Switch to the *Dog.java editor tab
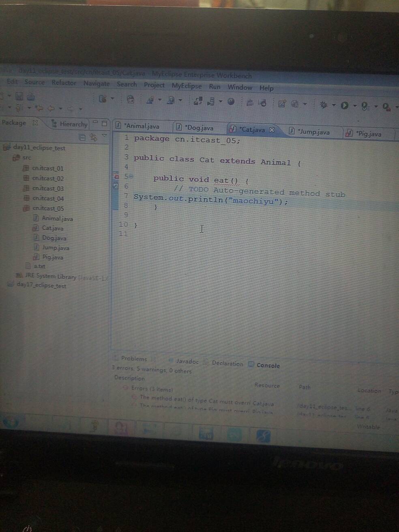 [196, 128]
